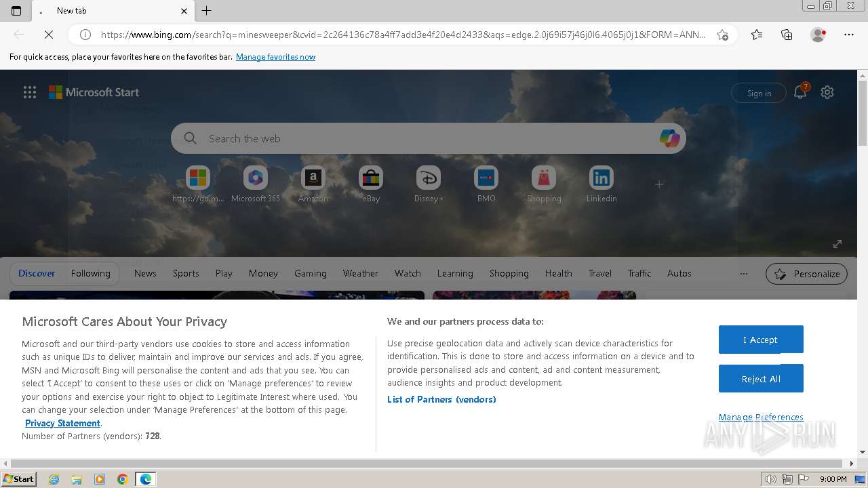Open Disney+ quick link
Viewport: 868px width, 488px height.
point(429,184)
